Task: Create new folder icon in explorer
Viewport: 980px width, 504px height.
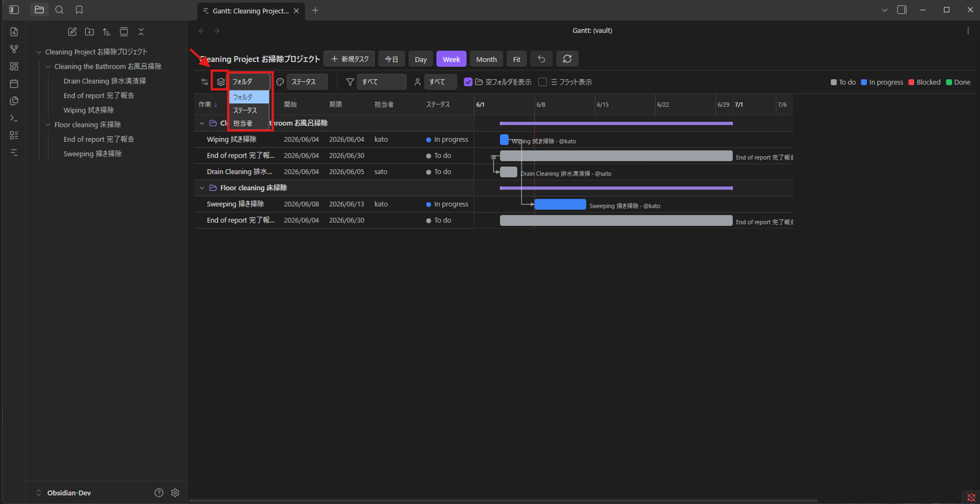Action: (90, 32)
